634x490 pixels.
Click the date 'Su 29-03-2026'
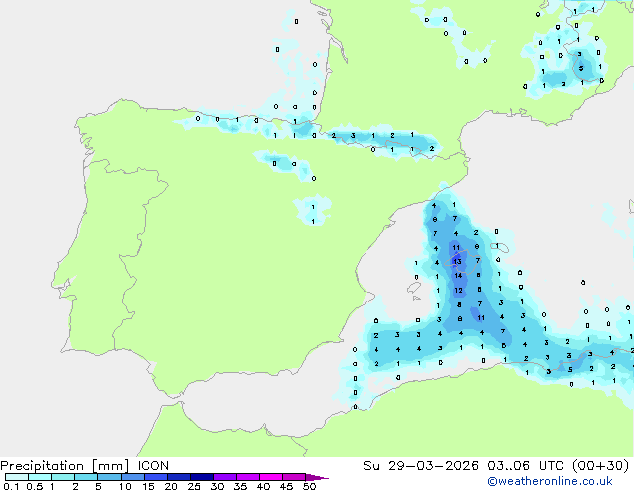point(421,466)
